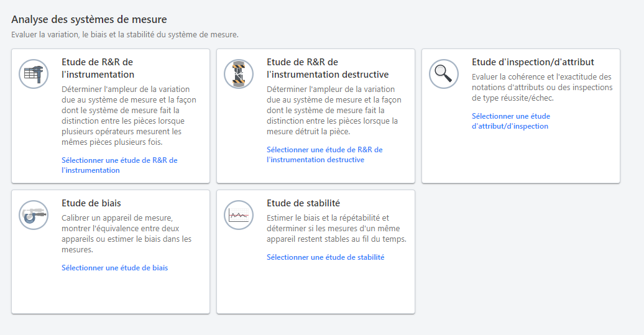
Task: Click the micrometer icon for Etude de biais
Action: click(x=34, y=215)
